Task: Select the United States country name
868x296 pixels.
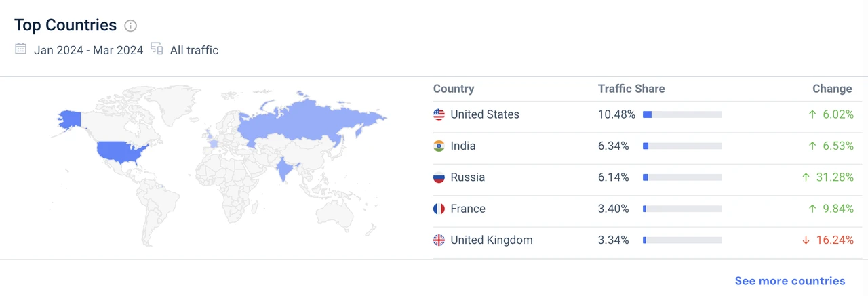Action: (x=484, y=114)
